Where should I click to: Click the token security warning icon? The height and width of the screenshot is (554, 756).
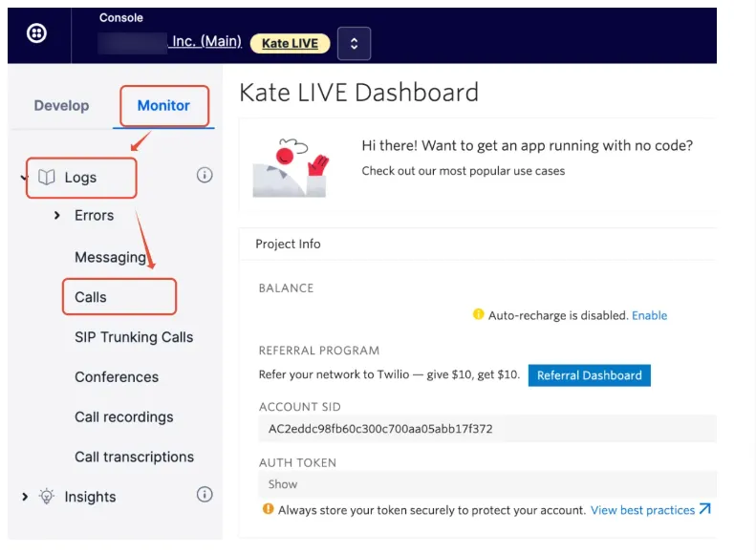[268, 509]
